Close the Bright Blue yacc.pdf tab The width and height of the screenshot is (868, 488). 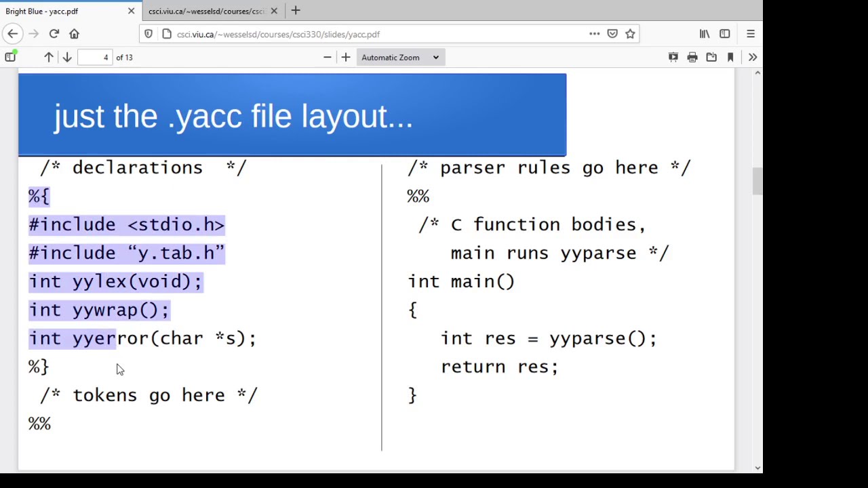(132, 11)
